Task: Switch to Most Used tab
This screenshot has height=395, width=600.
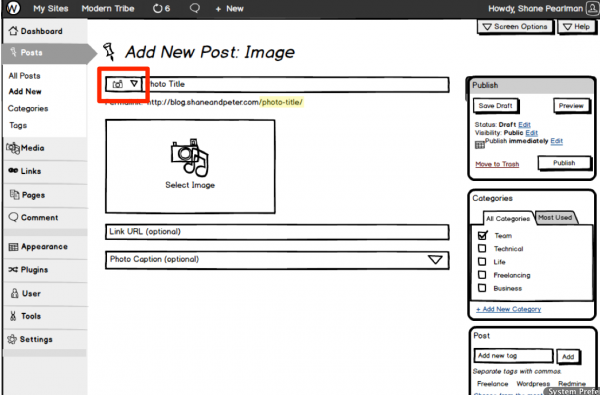Action: 555,217
